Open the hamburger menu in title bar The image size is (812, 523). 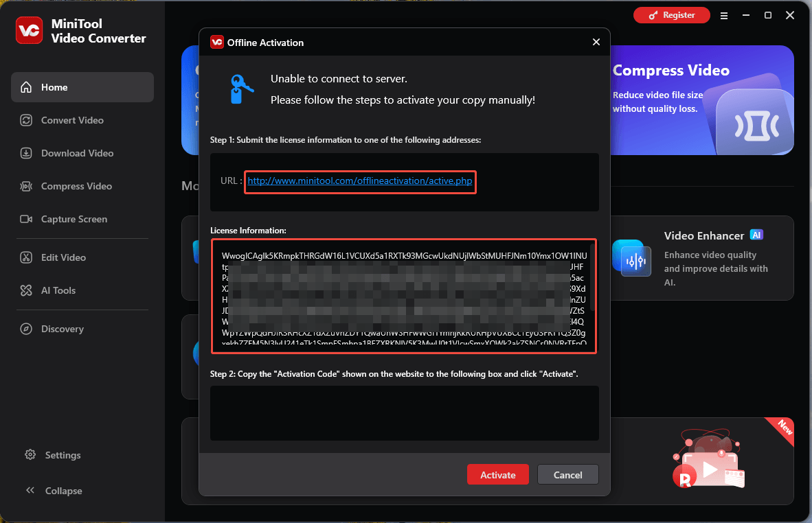point(724,16)
